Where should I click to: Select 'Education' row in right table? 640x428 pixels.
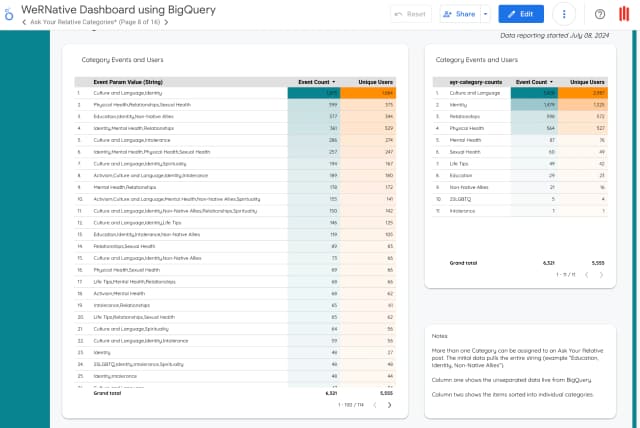coord(520,176)
